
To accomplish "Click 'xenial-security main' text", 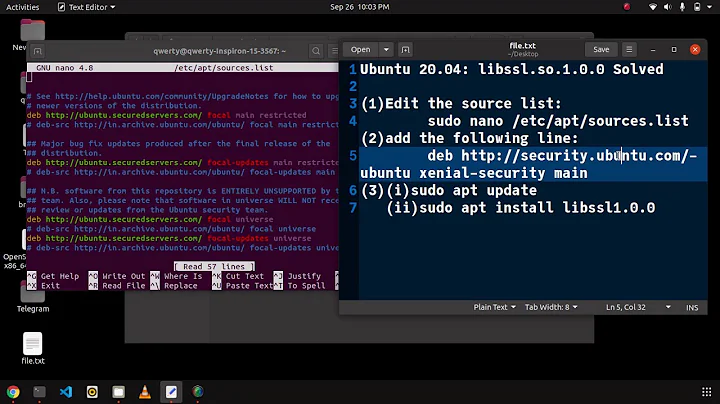I will (503, 173).
